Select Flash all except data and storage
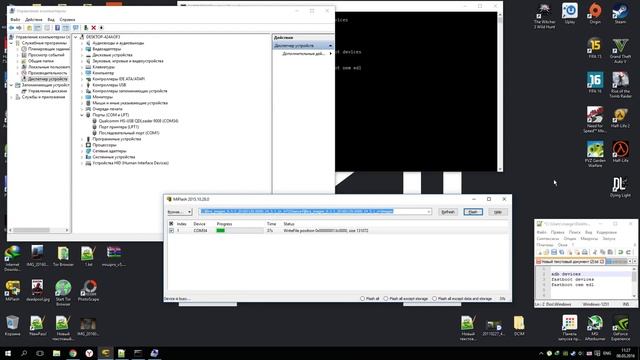 pos(434,299)
